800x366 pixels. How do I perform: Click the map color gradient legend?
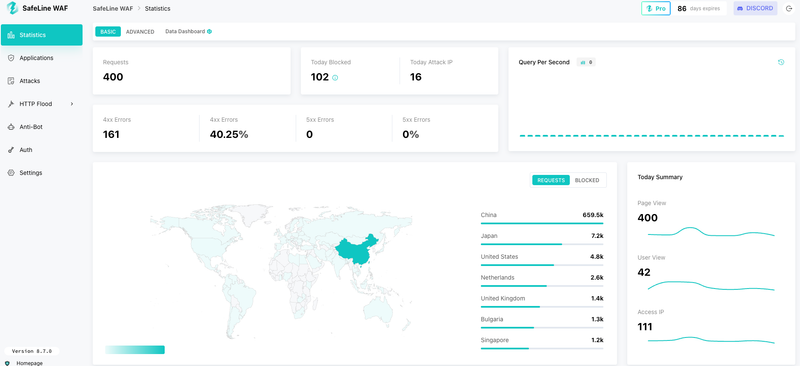click(x=135, y=350)
